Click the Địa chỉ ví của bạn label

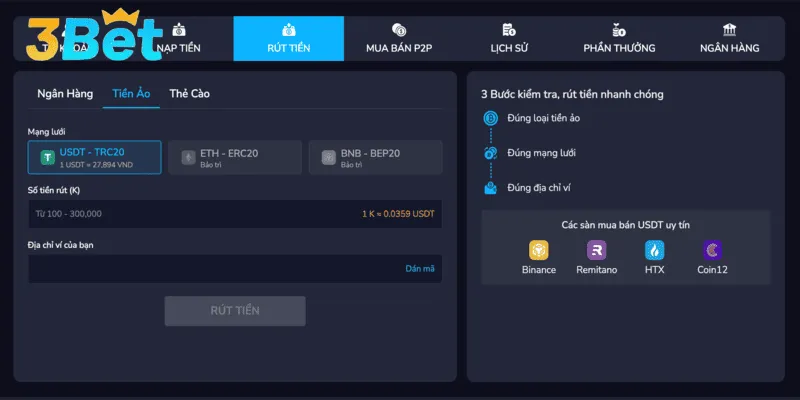(60, 245)
